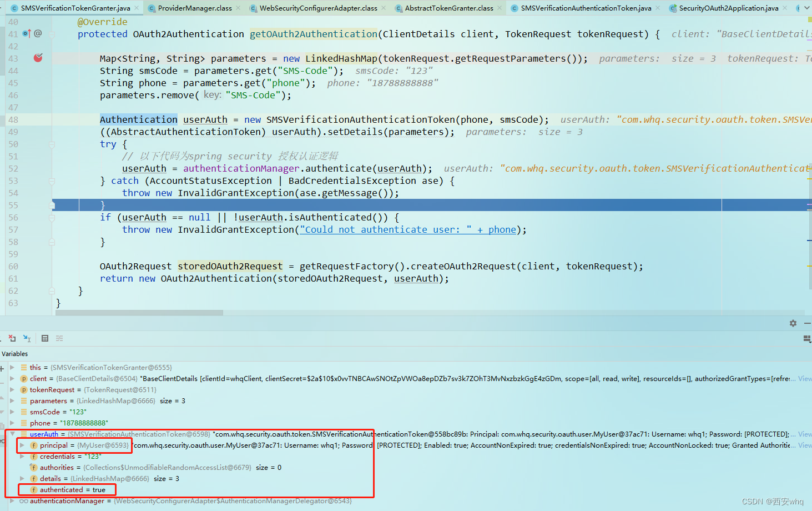Select 'phone = "18788888888"' variable value
Image resolution: width=812 pixels, height=511 pixels.
point(84,423)
